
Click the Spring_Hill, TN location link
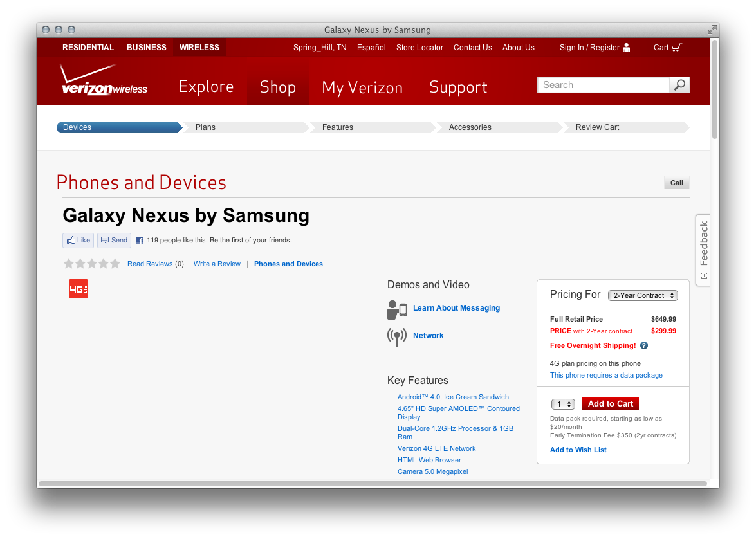(x=320, y=47)
